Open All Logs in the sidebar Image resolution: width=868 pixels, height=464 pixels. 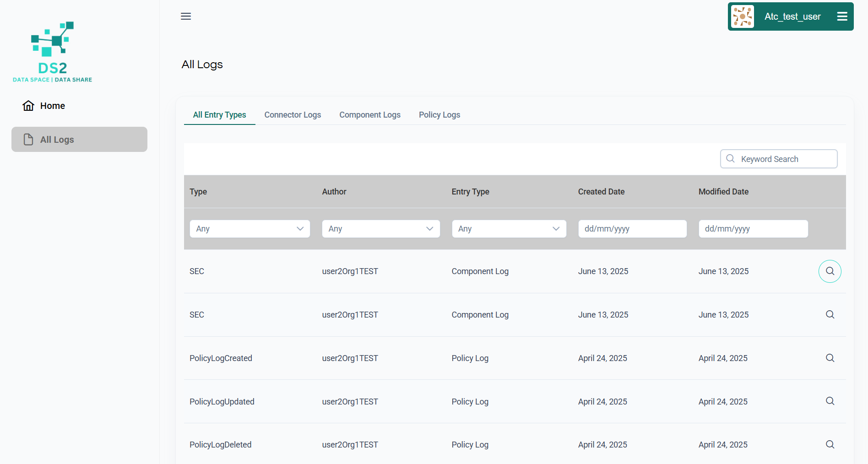(x=79, y=140)
